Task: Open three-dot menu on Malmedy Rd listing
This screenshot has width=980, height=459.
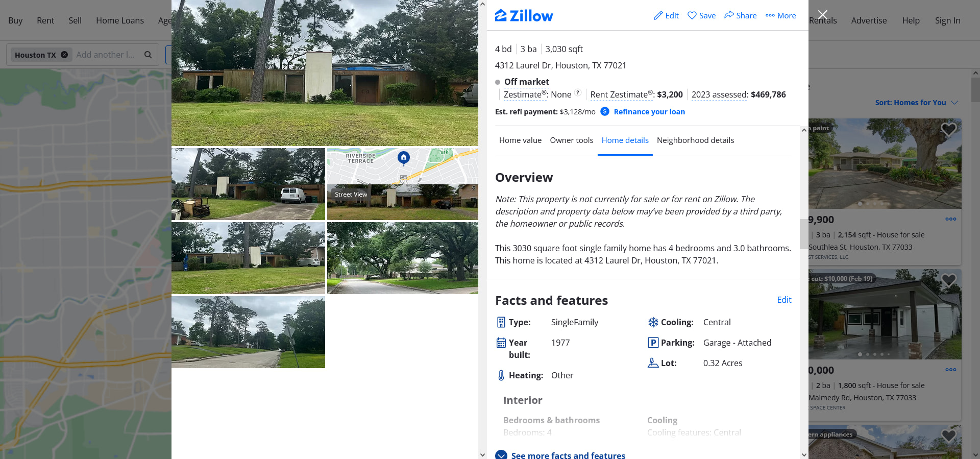Action: click(x=951, y=370)
